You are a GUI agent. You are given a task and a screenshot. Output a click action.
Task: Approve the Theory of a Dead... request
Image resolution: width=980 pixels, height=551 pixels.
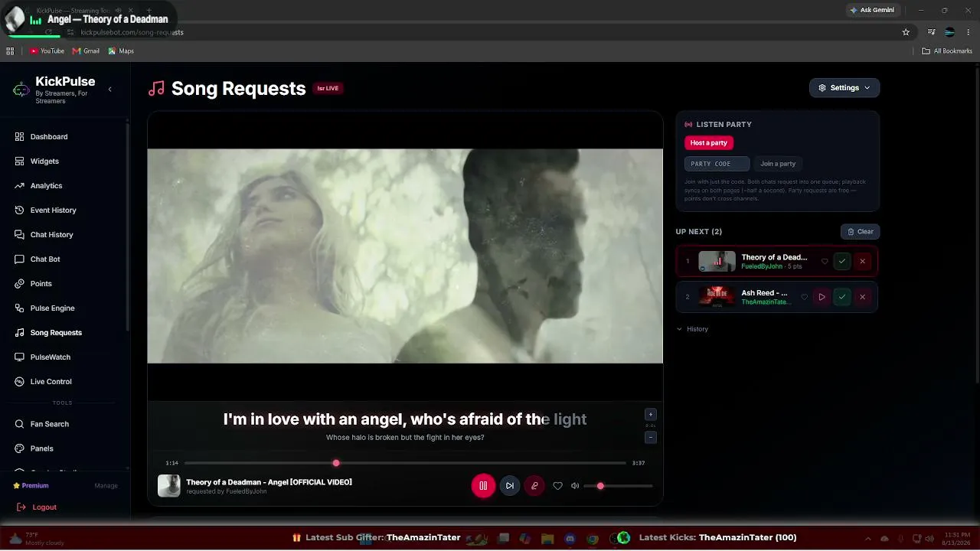(842, 262)
